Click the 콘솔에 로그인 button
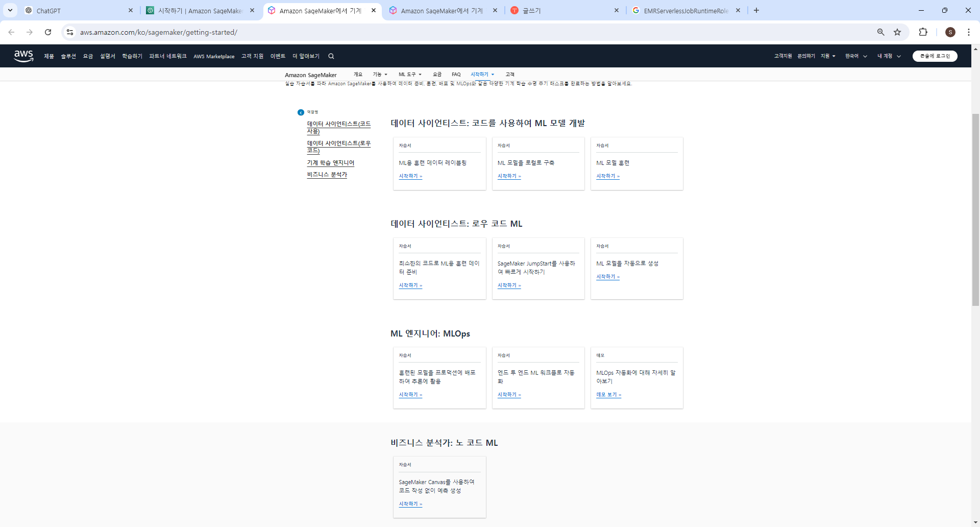Screen dimensions: 980x527 [x=935, y=56]
